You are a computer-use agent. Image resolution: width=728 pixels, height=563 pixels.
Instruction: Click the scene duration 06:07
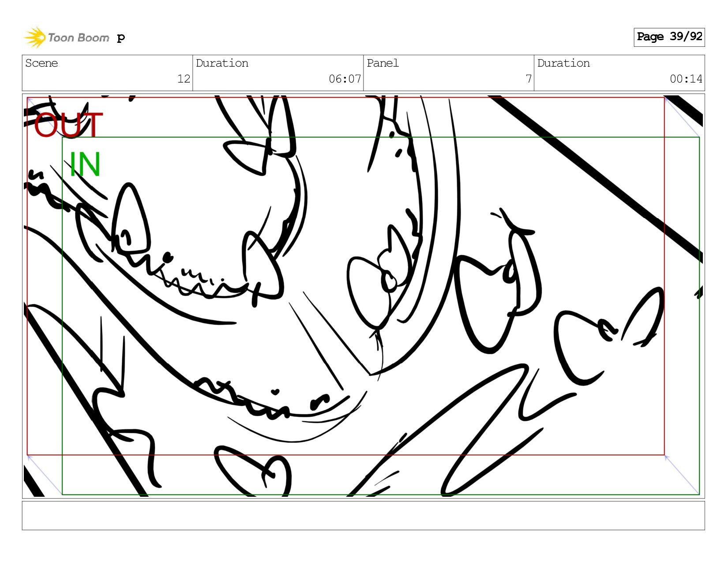pyautogui.click(x=345, y=79)
